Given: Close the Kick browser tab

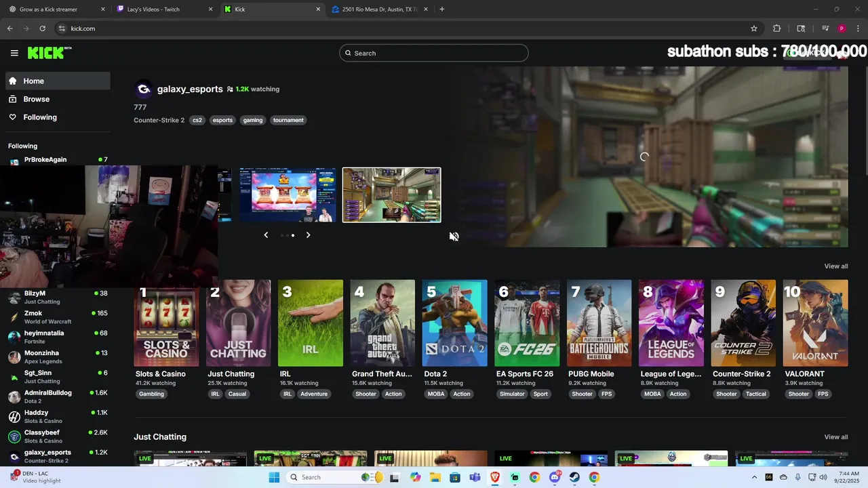Looking at the screenshot, I should pos(318,9).
